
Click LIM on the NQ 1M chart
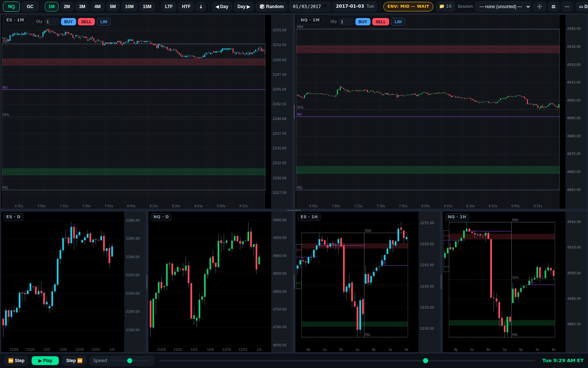click(398, 22)
